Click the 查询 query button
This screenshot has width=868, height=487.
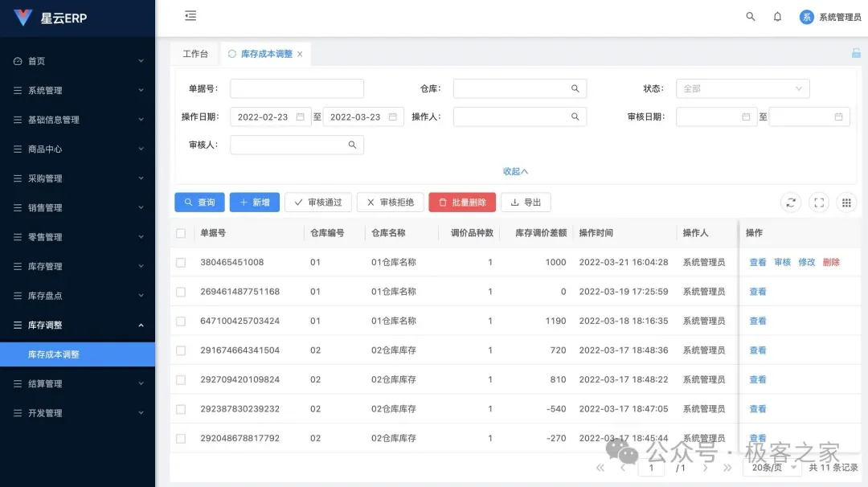tap(199, 203)
